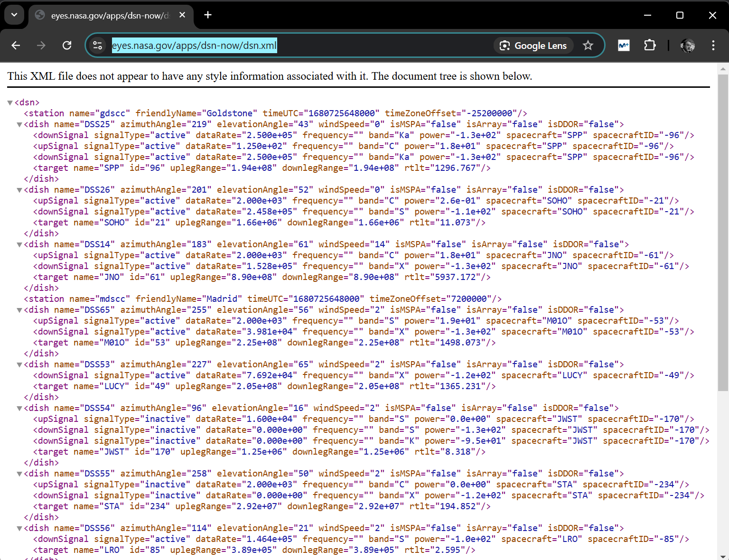Collapse the DSS25 dish node

click(19, 125)
